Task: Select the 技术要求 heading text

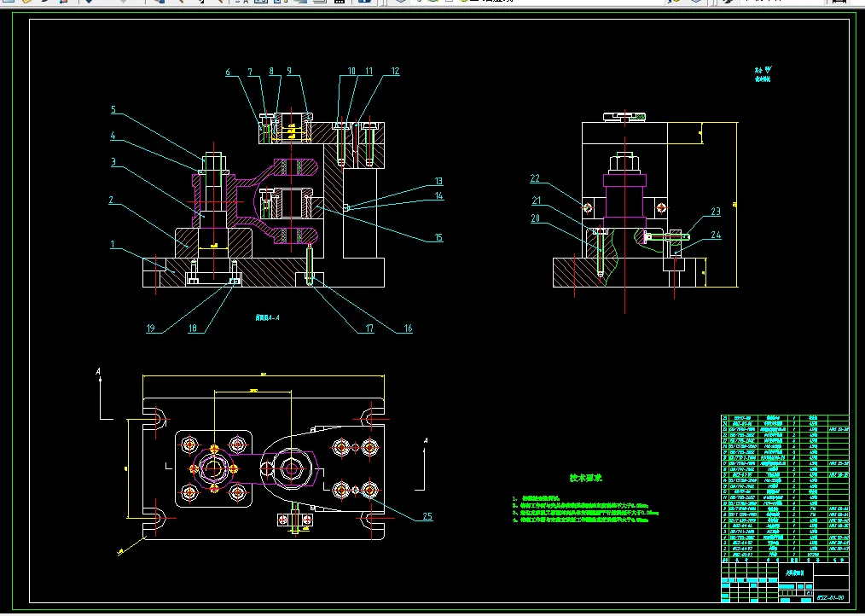Action: coord(586,478)
